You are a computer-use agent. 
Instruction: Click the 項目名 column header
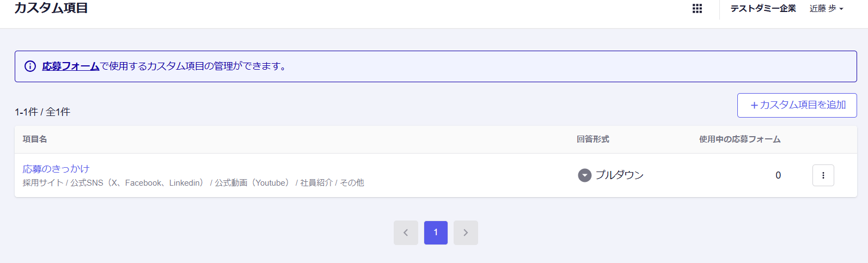click(35, 139)
